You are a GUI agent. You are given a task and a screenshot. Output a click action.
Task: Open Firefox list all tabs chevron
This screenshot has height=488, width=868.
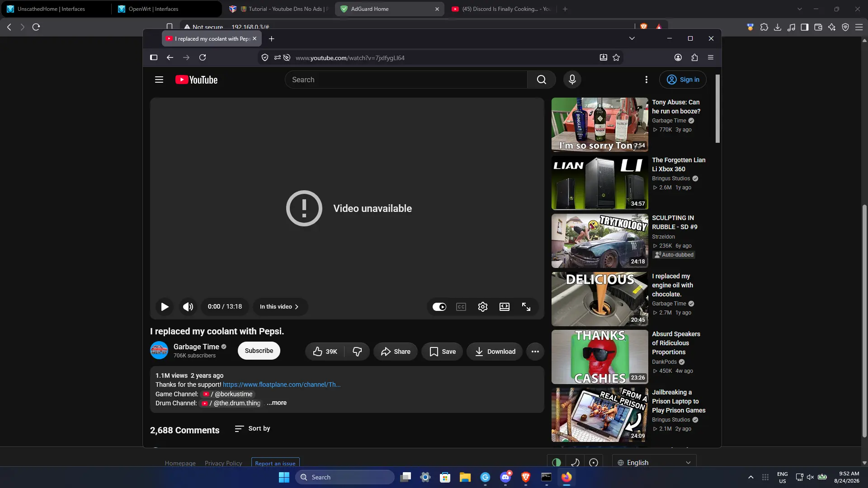click(x=632, y=39)
